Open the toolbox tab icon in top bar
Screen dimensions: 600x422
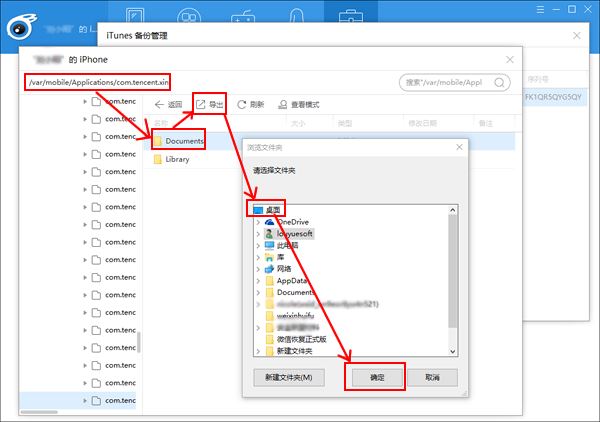[351, 15]
